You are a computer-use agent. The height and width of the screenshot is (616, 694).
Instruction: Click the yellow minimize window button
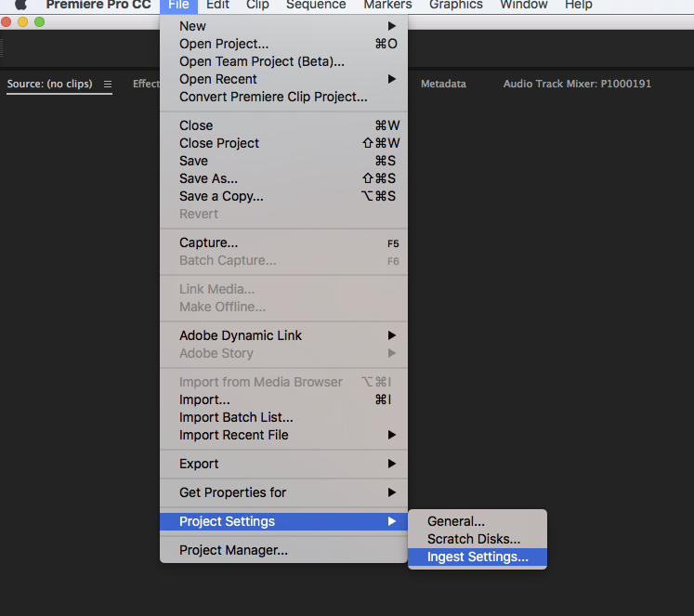(x=22, y=22)
